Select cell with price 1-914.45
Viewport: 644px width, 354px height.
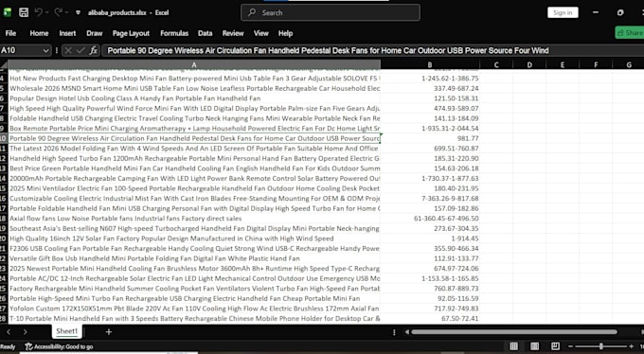coord(430,239)
